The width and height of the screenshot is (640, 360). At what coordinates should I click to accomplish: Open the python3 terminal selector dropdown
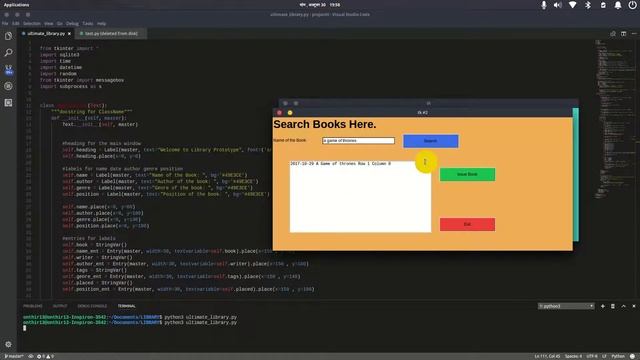point(566,306)
